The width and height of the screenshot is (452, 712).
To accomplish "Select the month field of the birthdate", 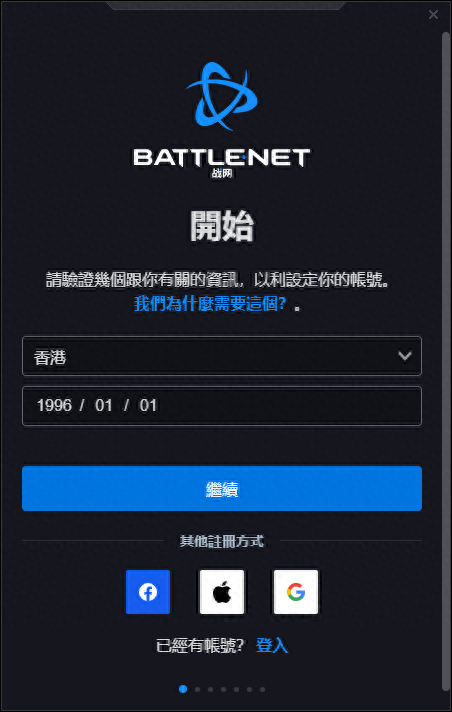I will coord(104,405).
